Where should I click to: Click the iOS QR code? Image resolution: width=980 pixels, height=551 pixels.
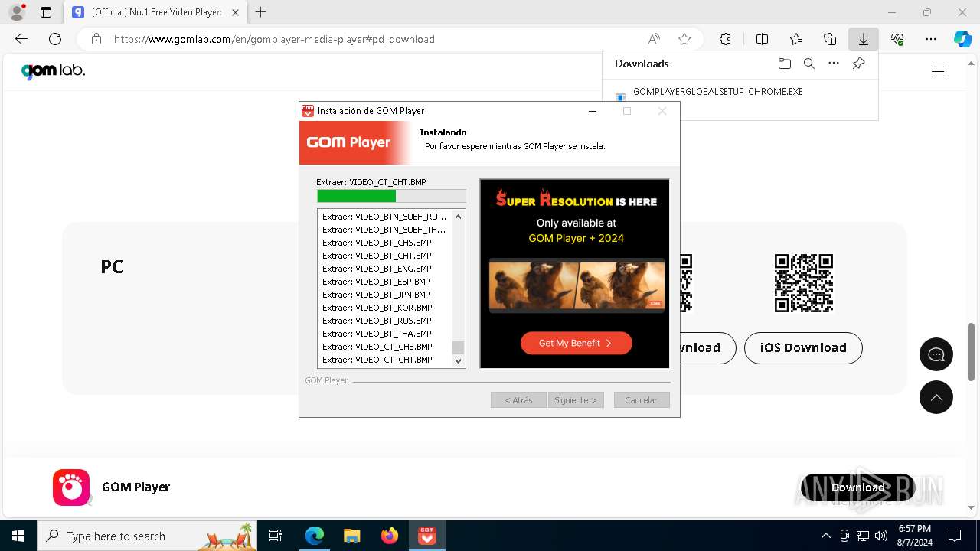click(x=803, y=283)
